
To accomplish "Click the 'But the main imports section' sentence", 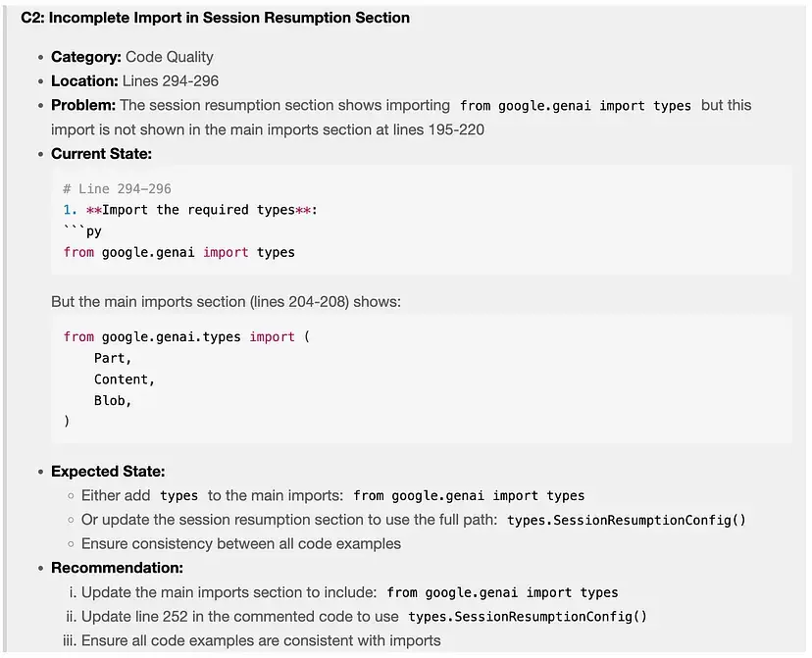I will [x=226, y=301].
